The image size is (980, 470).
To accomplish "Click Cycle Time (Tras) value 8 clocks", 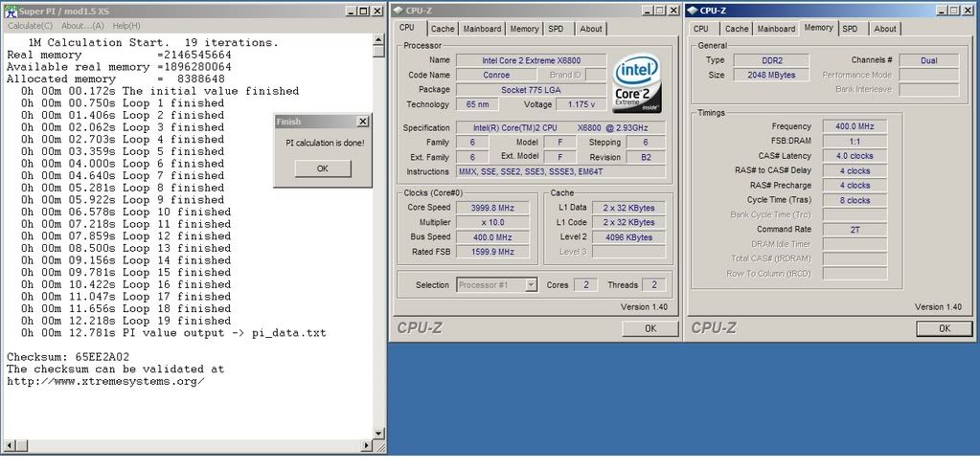I will coord(855,200).
